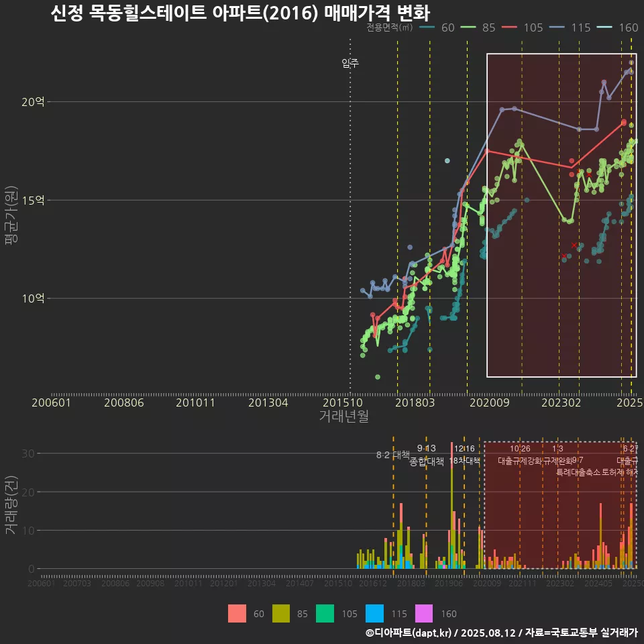
Task: Click '200806' on the price chart's x-axis
Action: coord(124,402)
